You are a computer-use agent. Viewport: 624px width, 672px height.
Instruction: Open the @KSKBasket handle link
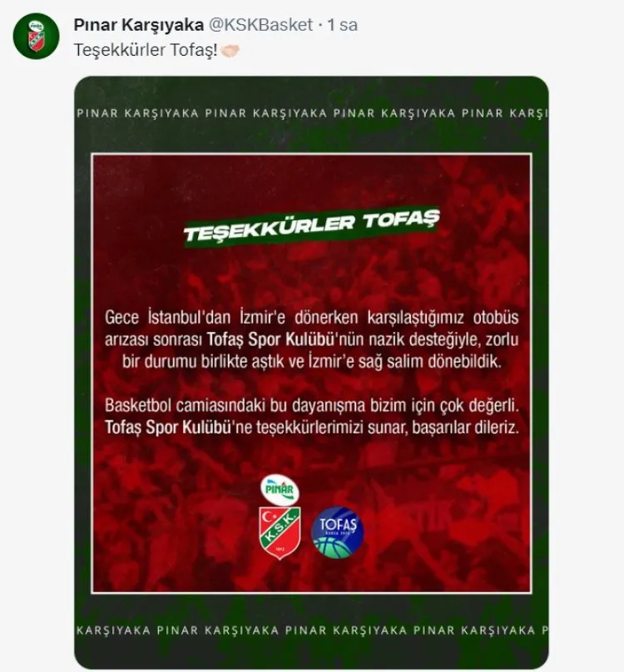point(260,25)
